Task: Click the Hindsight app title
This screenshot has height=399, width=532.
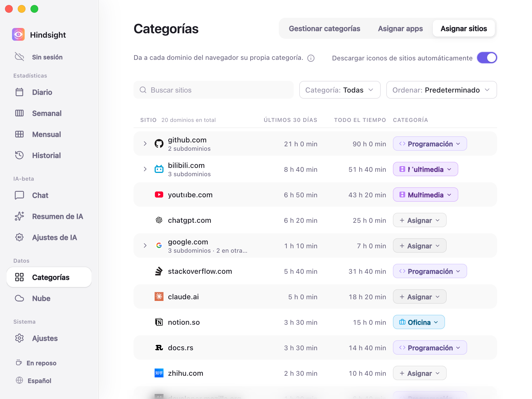Action: click(x=48, y=35)
